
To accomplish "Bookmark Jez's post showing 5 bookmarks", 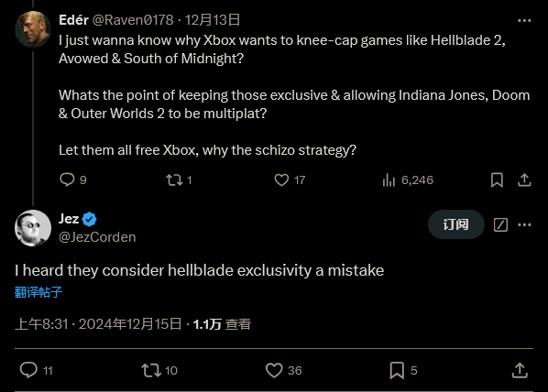I will (x=397, y=370).
